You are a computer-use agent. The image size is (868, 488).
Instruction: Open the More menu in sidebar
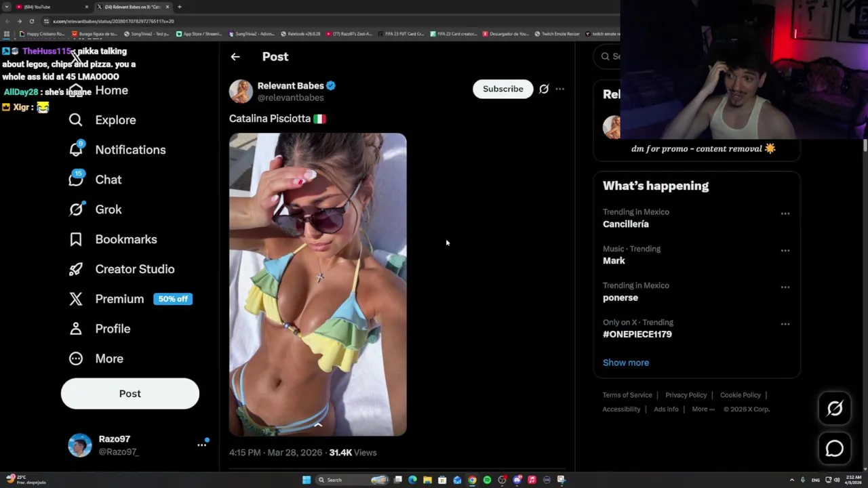[96, 359]
